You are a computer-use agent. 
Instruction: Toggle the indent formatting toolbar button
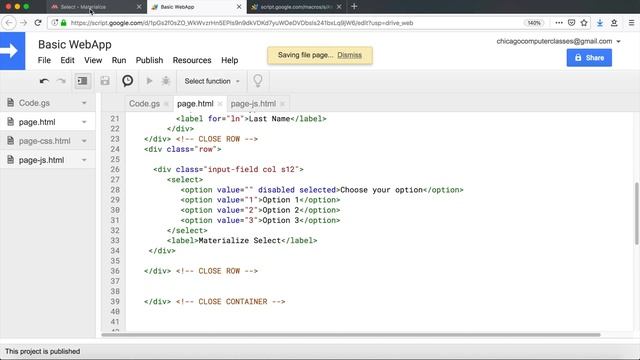click(82, 81)
